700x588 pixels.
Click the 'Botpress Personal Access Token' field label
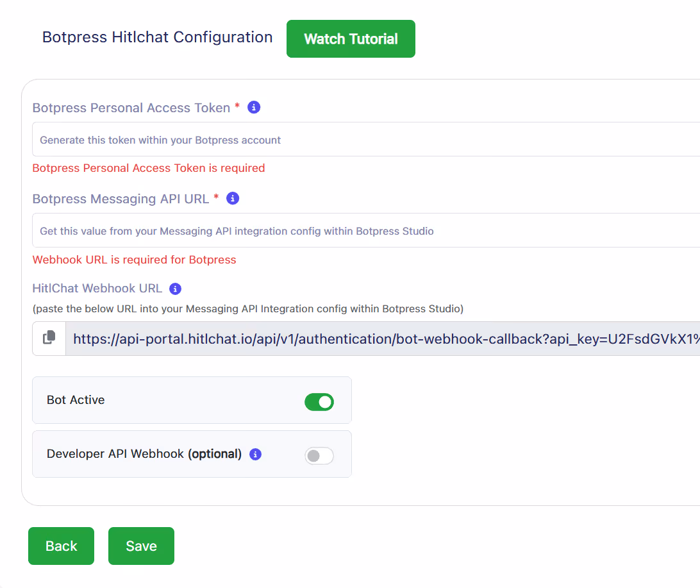[131, 108]
